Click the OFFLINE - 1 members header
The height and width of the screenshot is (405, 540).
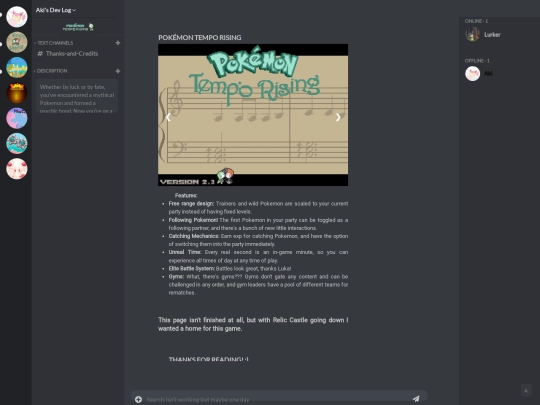[x=477, y=61]
